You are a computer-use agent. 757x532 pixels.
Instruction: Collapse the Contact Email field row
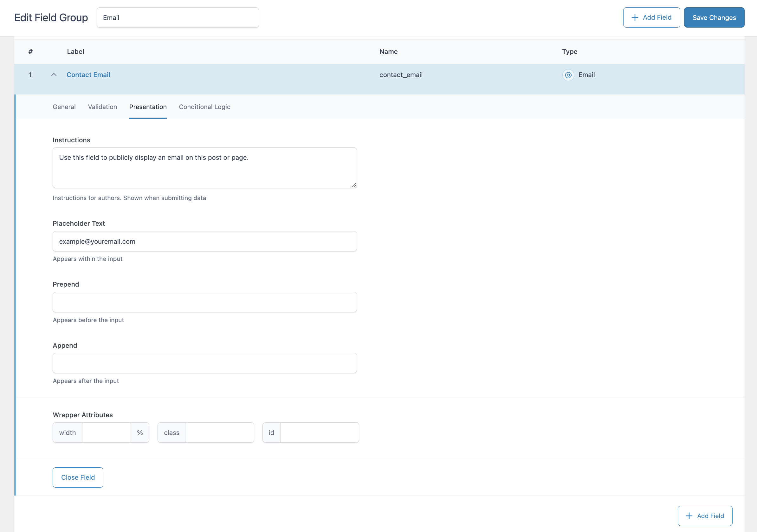pos(54,75)
